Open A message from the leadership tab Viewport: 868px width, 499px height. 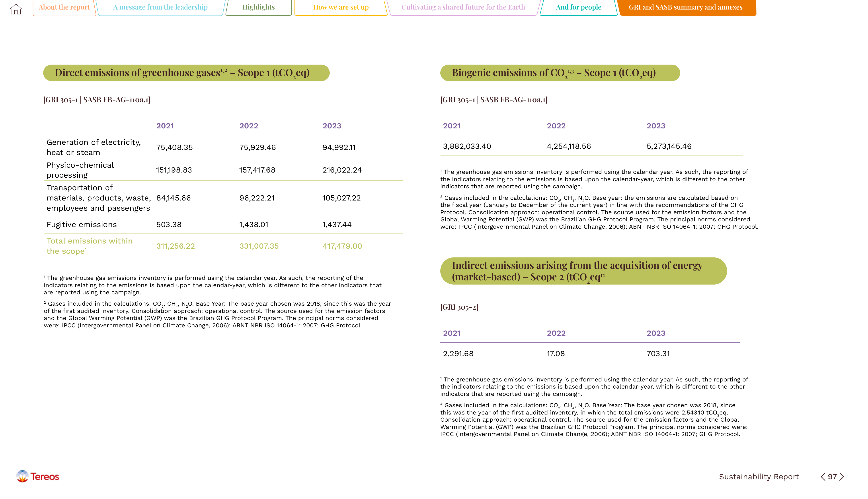(160, 7)
